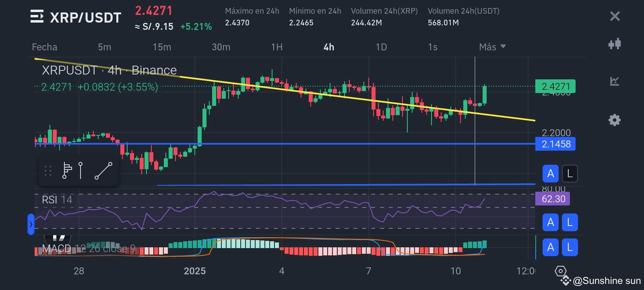
Task: Click the 2.2000 price axis label
Action: [x=556, y=133]
